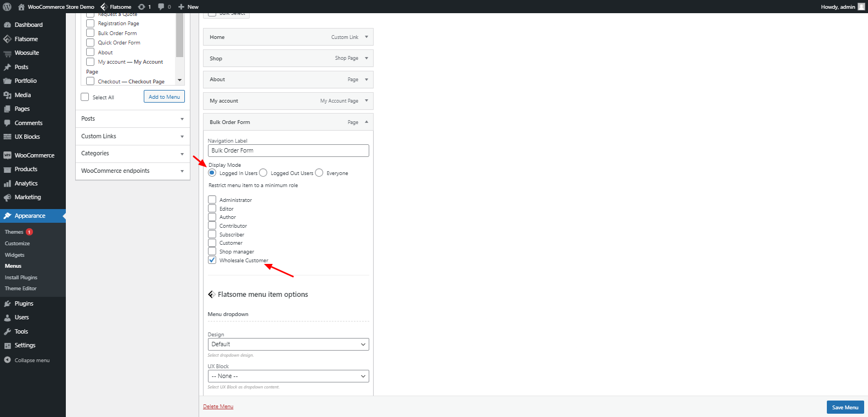Click the WordPress logo icon
The width and height of the screenshot is (868, 417).
7,7
